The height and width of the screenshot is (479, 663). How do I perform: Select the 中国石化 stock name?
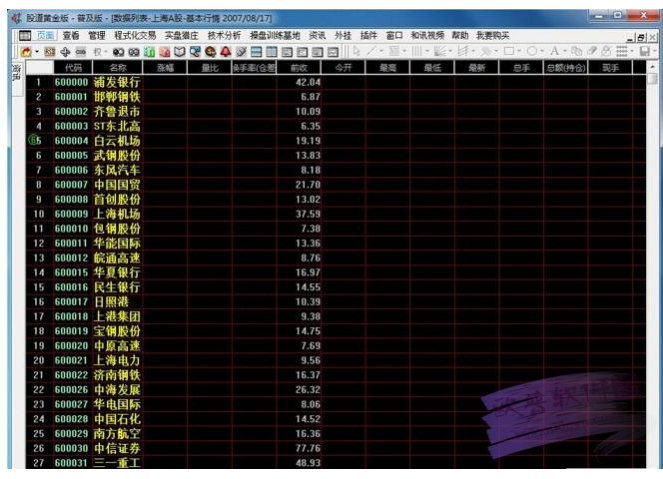117,419
